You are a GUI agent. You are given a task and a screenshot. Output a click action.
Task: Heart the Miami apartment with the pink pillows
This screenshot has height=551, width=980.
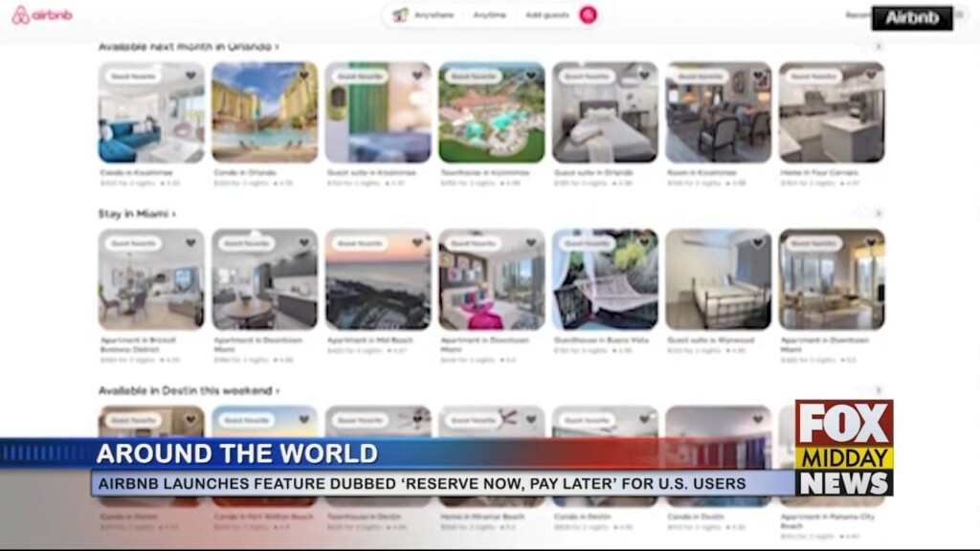click(x=530, y=243)
